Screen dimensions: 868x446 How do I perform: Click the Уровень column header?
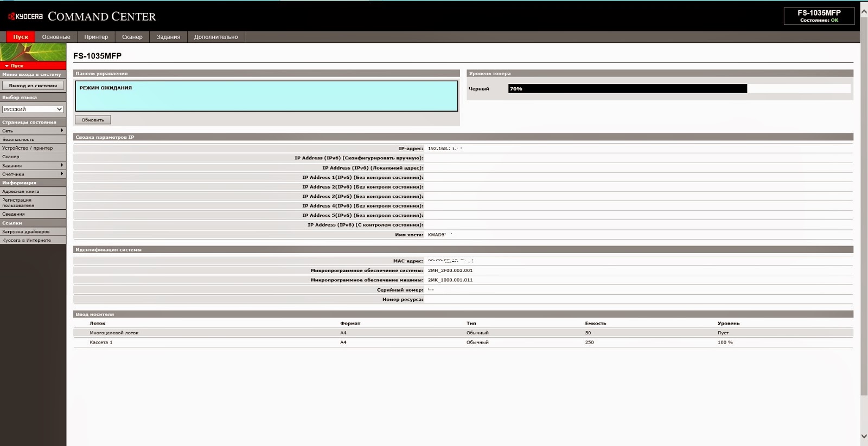click(728, 324)
